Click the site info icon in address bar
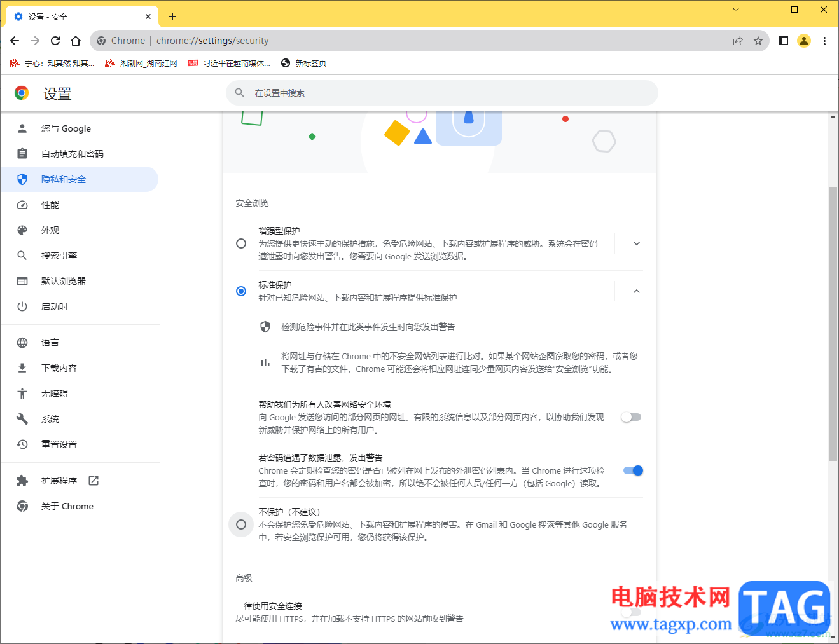Screen dimensions: 839x644 point(101,41)
